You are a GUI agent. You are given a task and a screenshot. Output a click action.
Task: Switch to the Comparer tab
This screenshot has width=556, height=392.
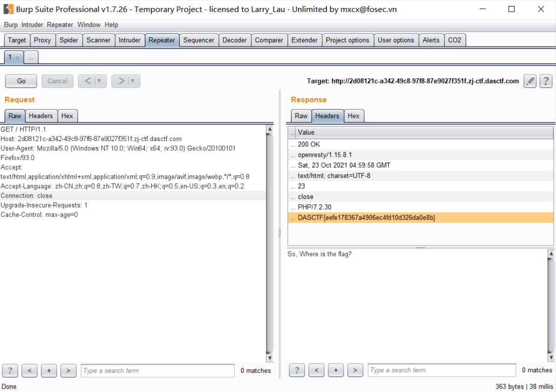tap(269, 41)
